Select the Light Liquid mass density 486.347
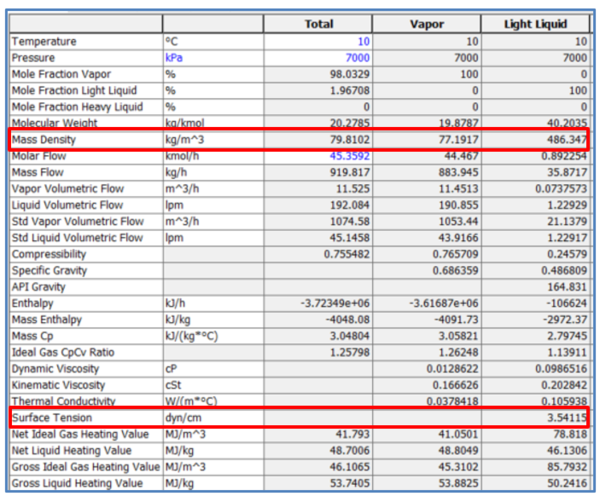This screenshot has height=496, width=600. [536, 140]
